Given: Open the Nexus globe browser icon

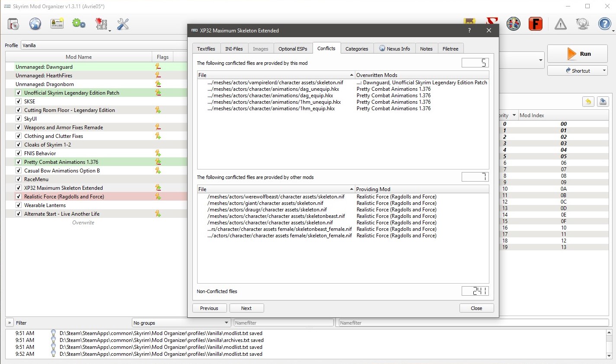Looking at the screenshot, I should (35, 24).
